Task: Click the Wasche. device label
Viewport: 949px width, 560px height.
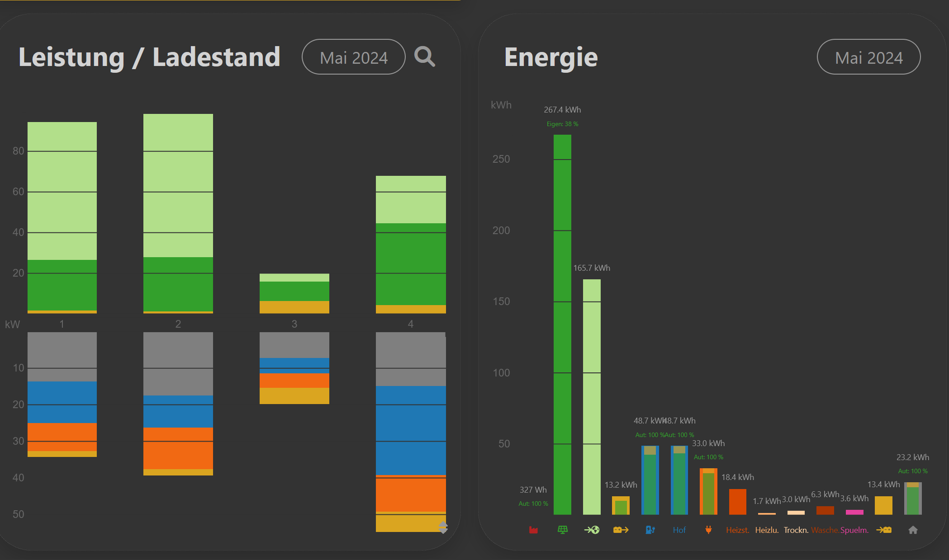Action: pos(825,530)
